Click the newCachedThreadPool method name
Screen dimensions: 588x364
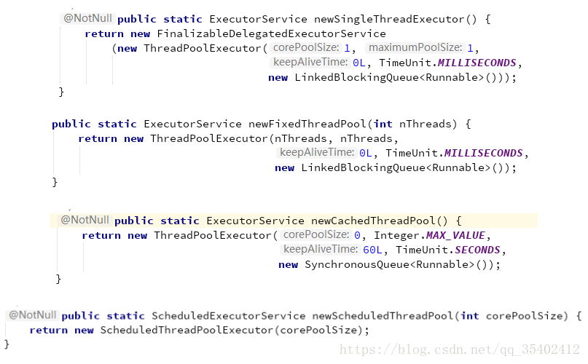(374, 221)
